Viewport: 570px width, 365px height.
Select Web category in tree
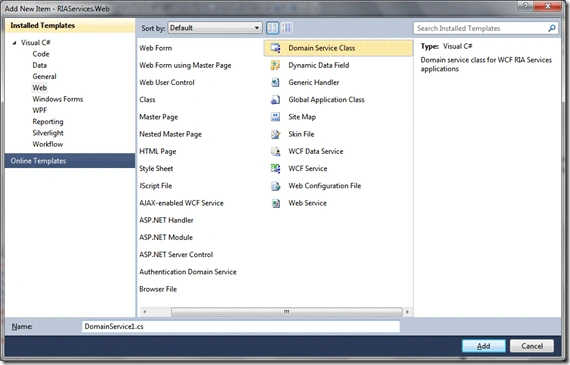(40, 88)
